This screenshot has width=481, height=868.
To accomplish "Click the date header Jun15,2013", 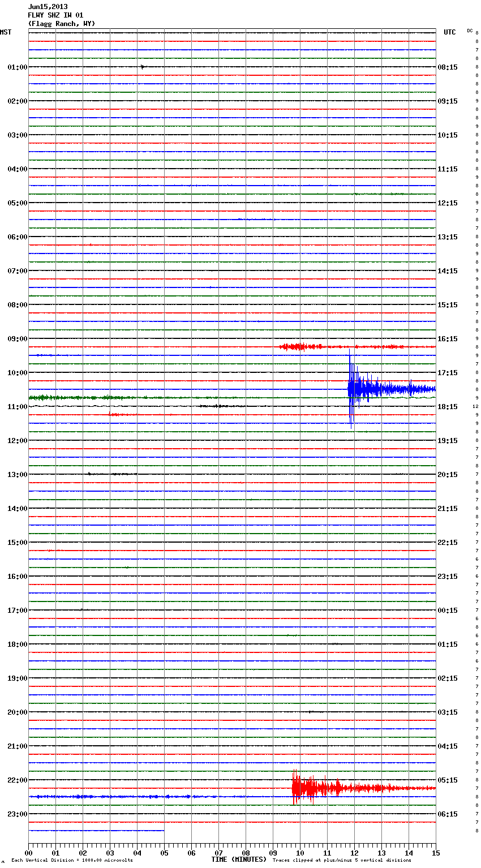I will click(48, 7).
